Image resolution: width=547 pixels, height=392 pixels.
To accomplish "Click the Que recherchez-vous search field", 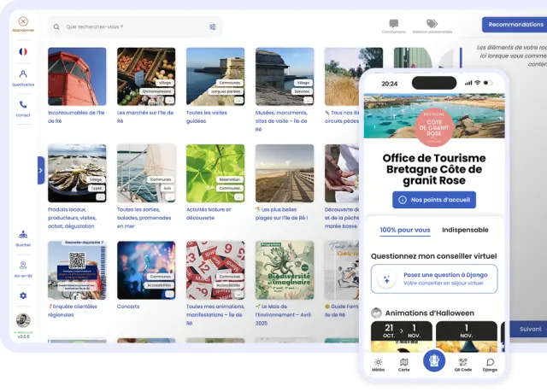I will coord(128,27).
